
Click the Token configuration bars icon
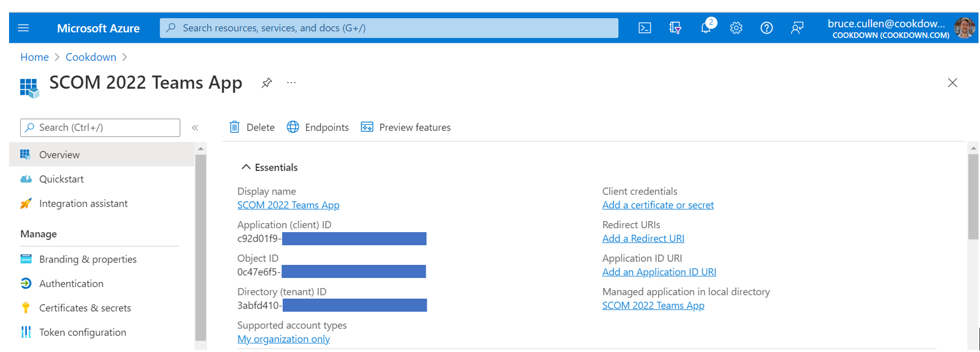[26, 332]
